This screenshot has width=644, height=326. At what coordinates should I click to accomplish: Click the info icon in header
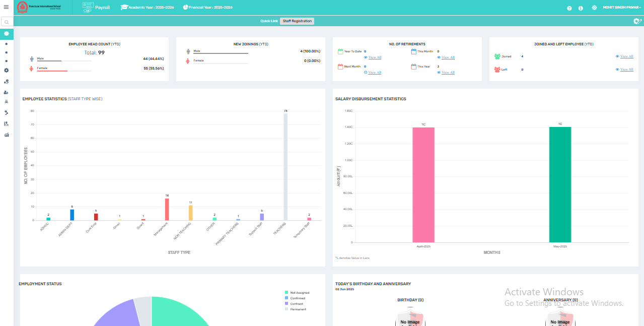point(581,8)
